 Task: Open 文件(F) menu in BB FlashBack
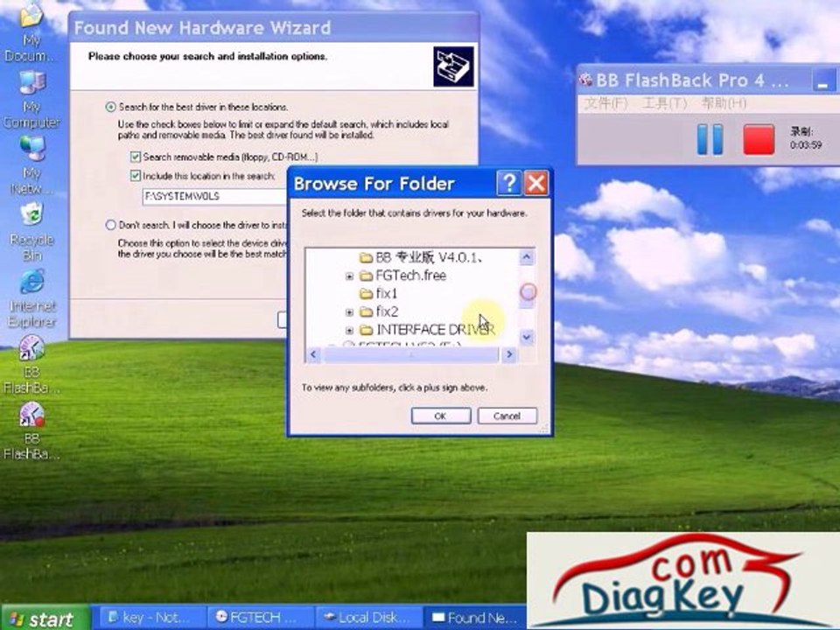(x=605, y=103)
